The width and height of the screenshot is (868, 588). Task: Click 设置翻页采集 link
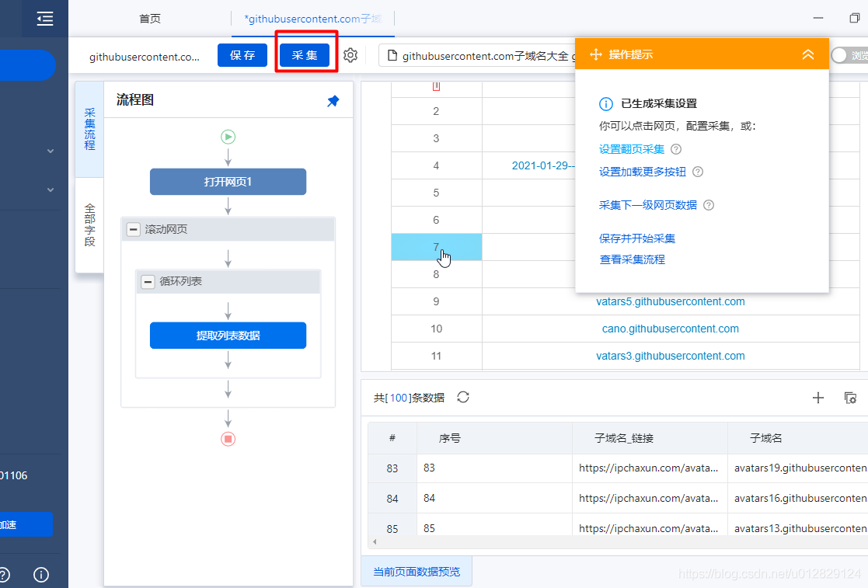pos(632,149)
